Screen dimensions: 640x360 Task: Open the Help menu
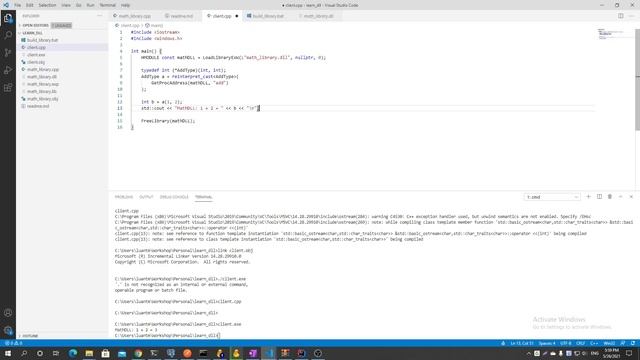point(125,5)
